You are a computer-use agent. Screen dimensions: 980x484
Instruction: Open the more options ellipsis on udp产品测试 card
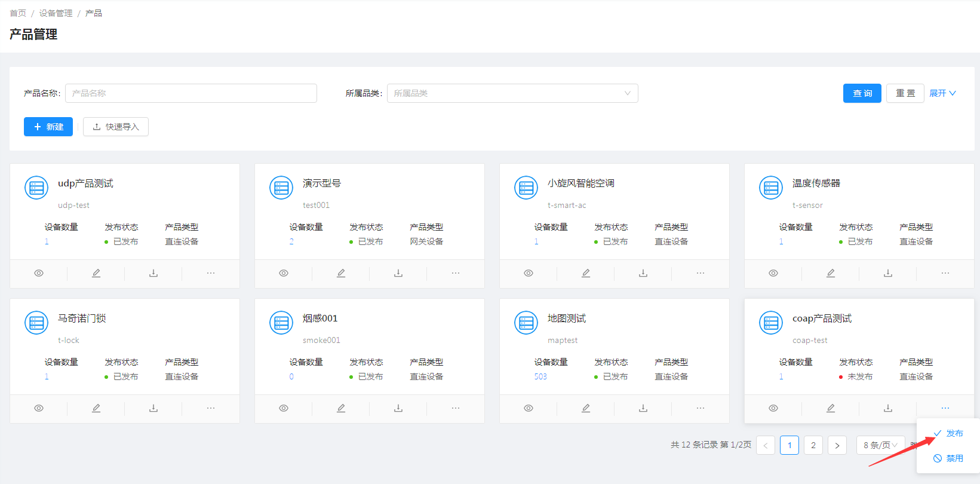(x=211, y=273)
